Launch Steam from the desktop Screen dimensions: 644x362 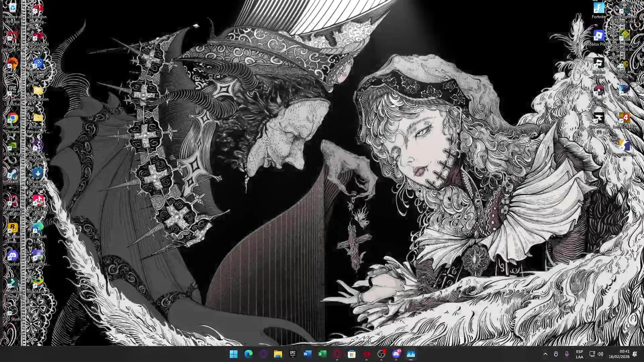(x=13, y=176)
